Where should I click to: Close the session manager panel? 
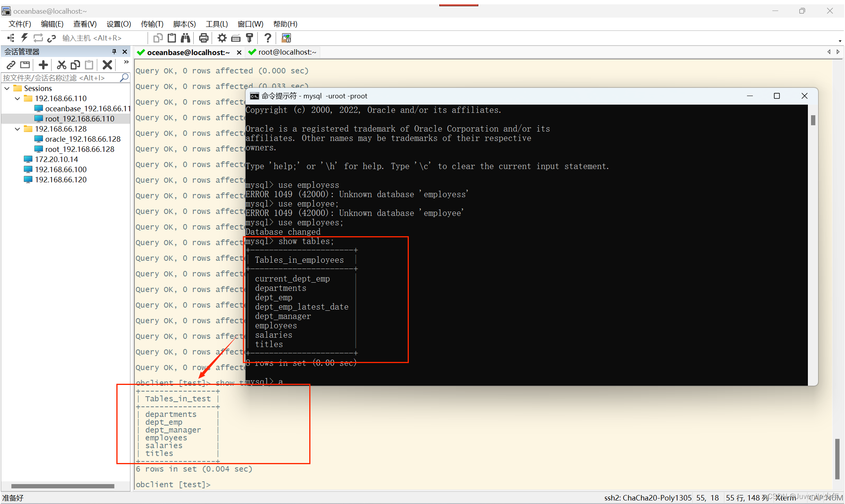pyautogui.click(x=125, y=52)
